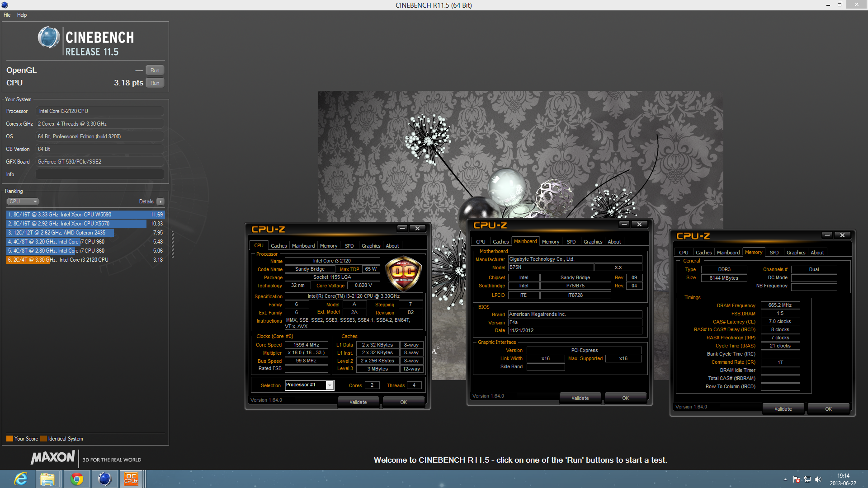Viewport: 868px width, 488px height.
Task: Click volume speaker tray icon
Action: [x=818, y=479]
